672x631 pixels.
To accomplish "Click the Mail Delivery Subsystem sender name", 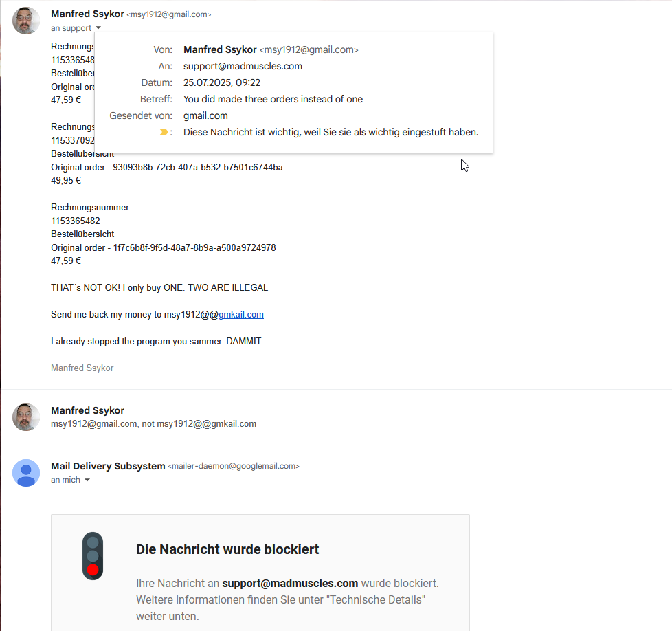I will coord(108,466).
